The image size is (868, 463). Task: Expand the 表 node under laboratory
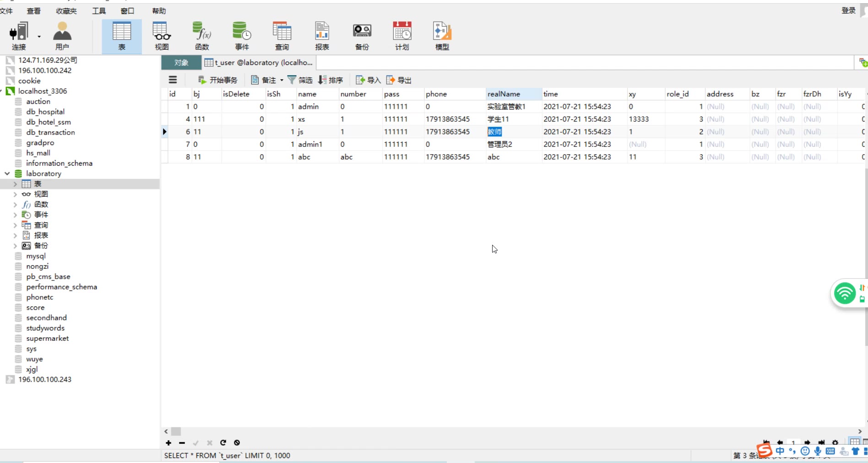click(x=15, y=184)
